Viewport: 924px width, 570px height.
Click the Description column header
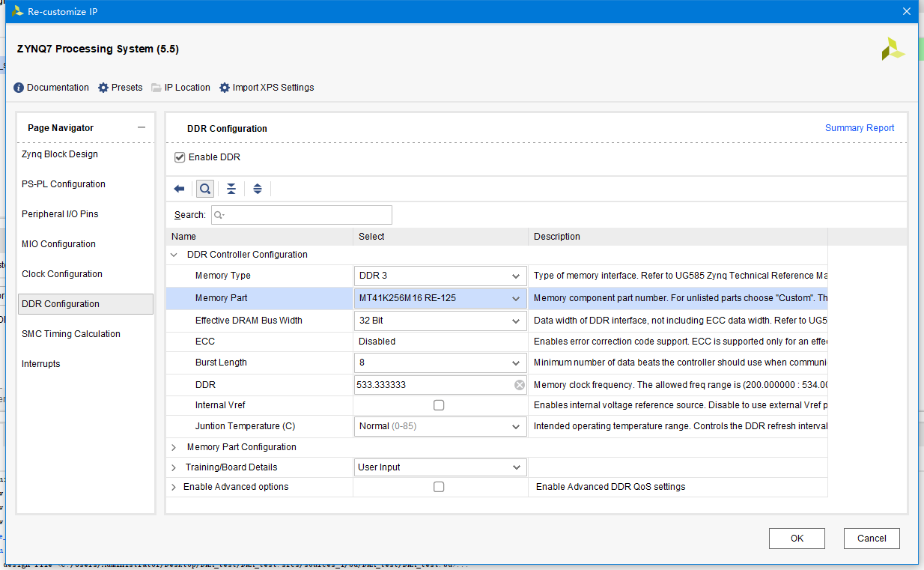point(678,237)
